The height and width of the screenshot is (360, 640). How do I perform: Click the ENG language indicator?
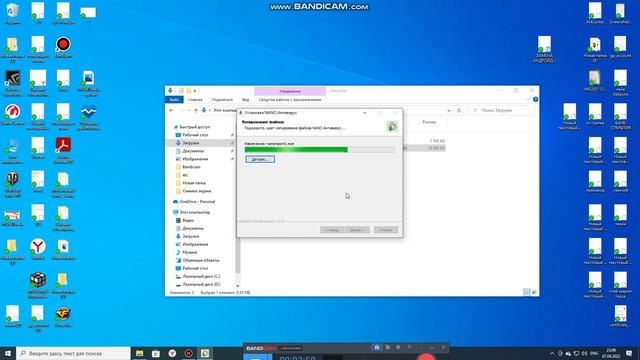594,353
